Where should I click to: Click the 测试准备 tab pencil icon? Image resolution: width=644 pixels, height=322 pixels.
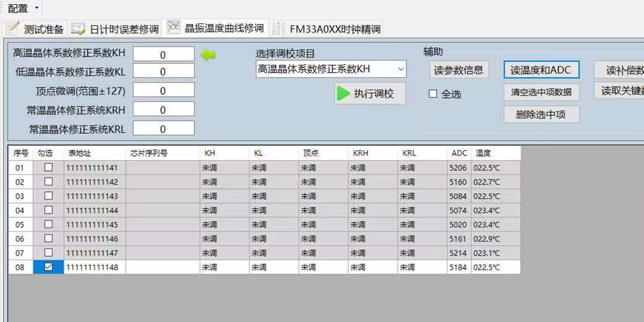(13, 28)
